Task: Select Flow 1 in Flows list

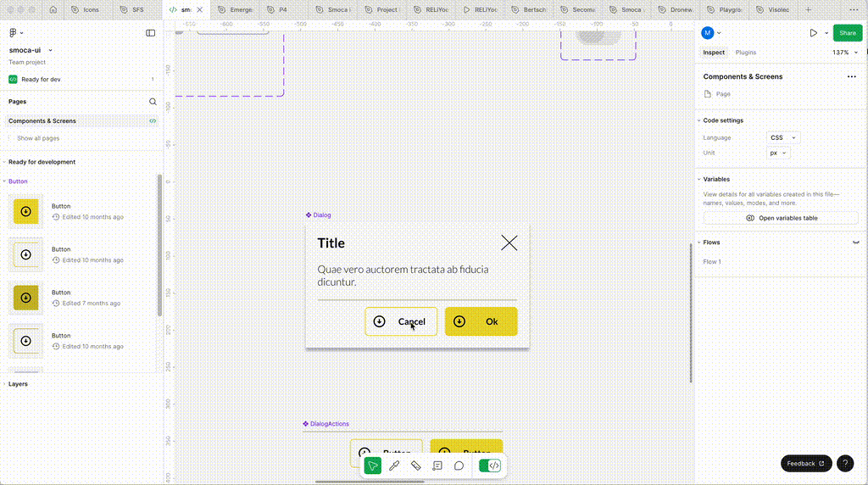Action: point(712,262)
